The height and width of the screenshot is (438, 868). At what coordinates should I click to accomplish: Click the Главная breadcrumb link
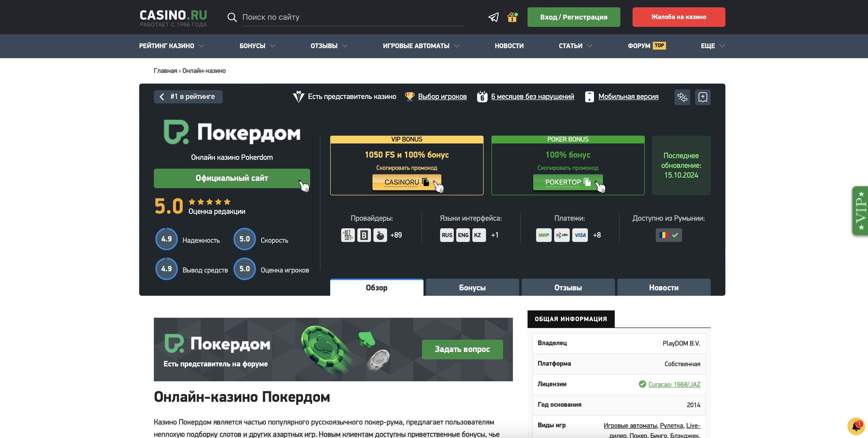coord(165,71)
